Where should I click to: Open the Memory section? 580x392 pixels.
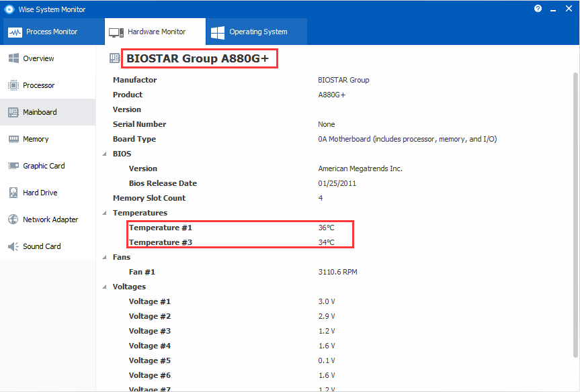click(x=48, y=139)
